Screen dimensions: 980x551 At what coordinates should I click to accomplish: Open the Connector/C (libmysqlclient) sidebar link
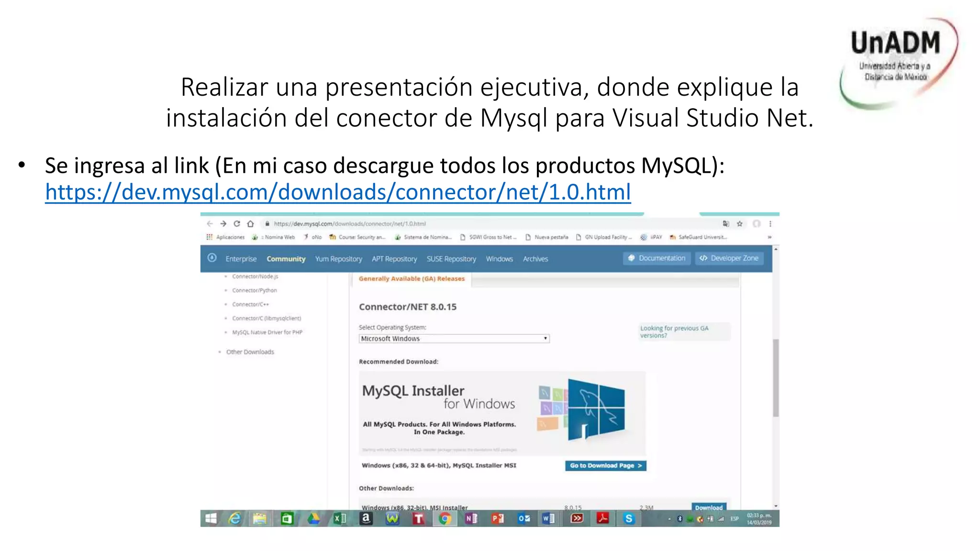pyautogui.click(x=267, y=318)
